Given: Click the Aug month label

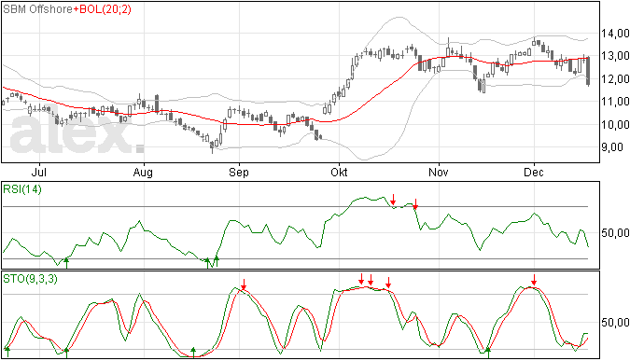Looking at the screenshot, I should tap(143, 172).
